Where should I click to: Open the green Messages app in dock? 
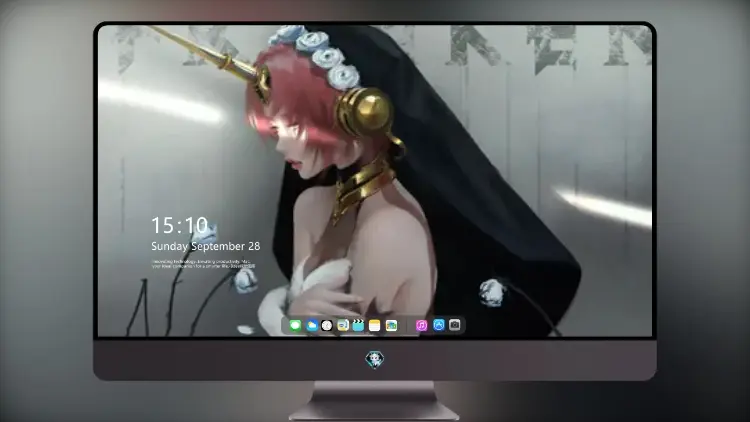tap(295, 325)
